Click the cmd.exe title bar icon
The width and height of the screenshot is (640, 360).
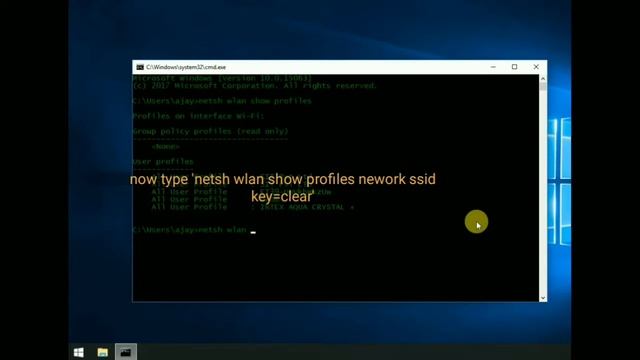(x=140, y=67)
